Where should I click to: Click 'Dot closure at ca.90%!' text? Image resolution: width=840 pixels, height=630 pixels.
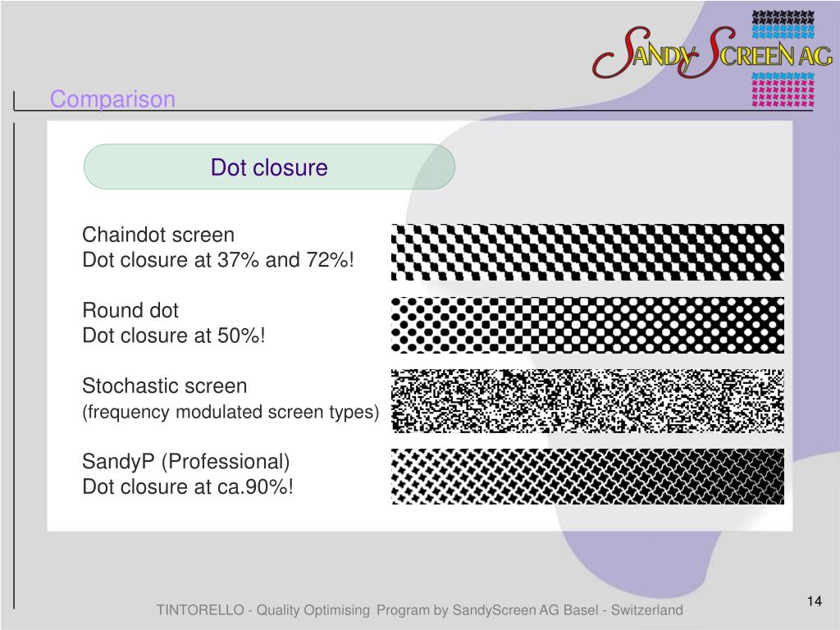coord(188,486)
